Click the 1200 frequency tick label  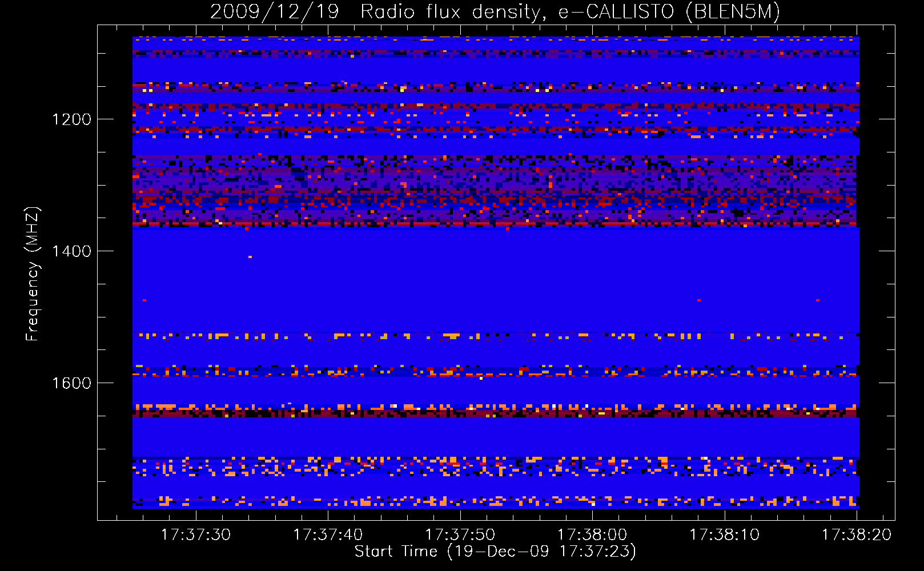[71, 119]
